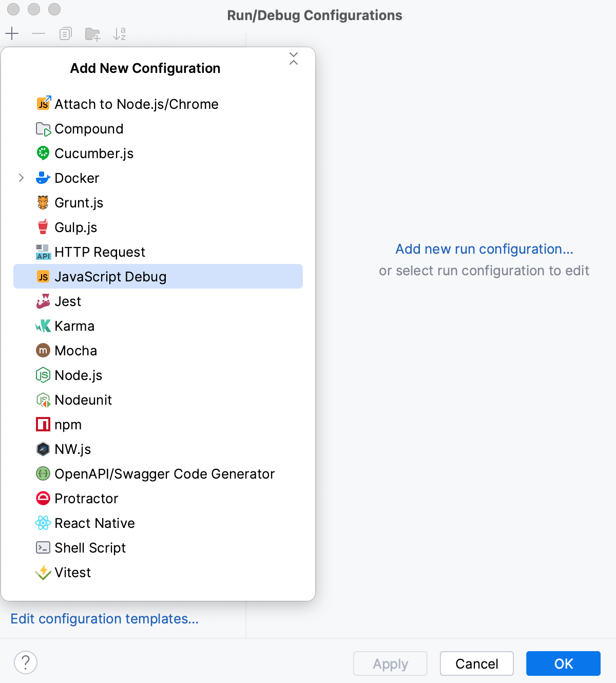
Task: Remove a configuration using minus icon
Action: [x=38, y=34]
